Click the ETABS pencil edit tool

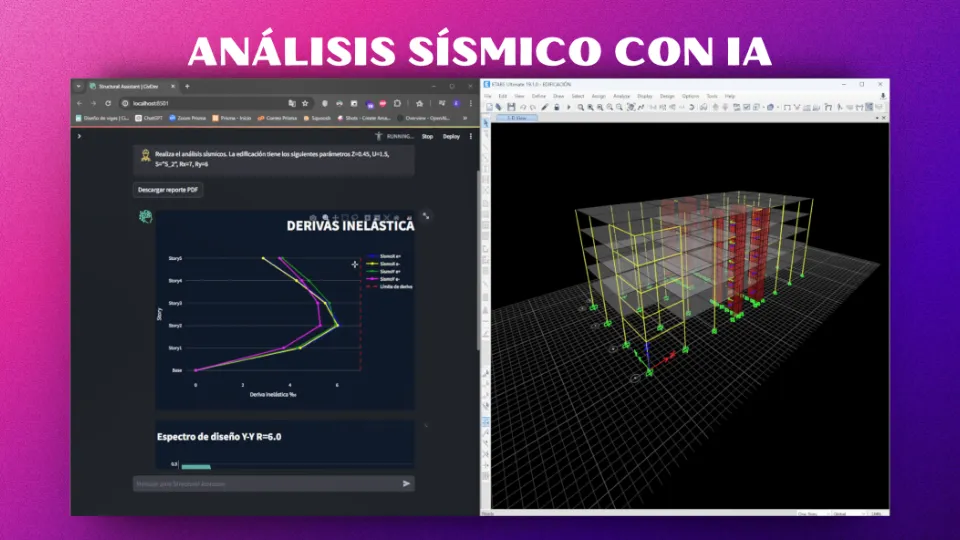[545, 107]
